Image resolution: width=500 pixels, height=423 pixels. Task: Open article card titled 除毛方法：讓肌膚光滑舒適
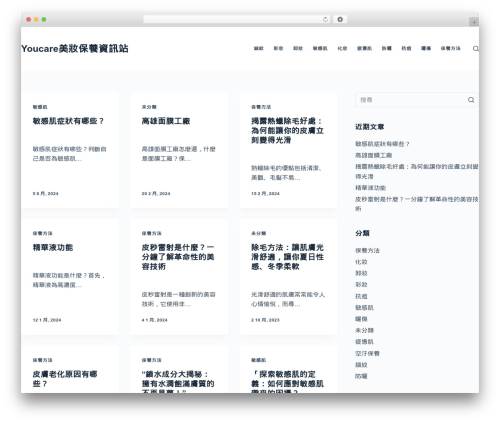[287, 257]
